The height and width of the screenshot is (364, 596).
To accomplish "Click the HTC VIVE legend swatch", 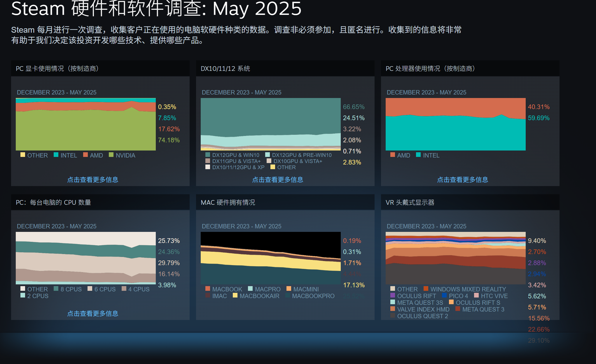I will pyautogui.click(x=476, y=295).
